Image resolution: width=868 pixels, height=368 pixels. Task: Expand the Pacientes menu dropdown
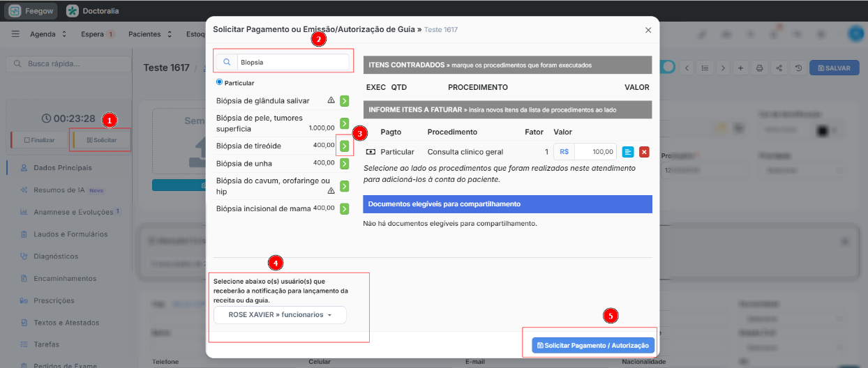point(149,33)
